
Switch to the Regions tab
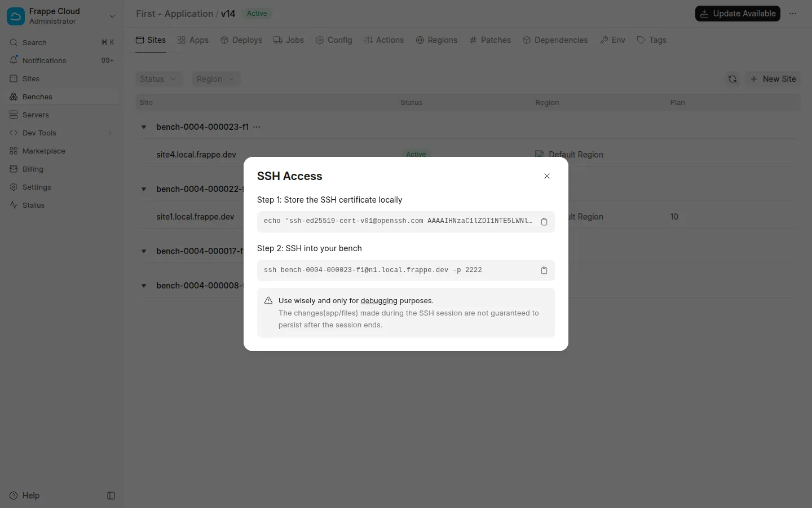[436, 40]
